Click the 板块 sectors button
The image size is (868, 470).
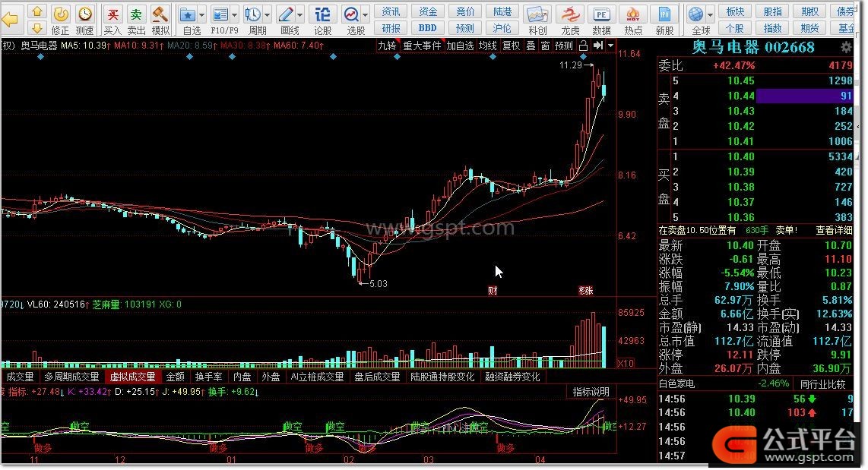[x=735, y=11]
